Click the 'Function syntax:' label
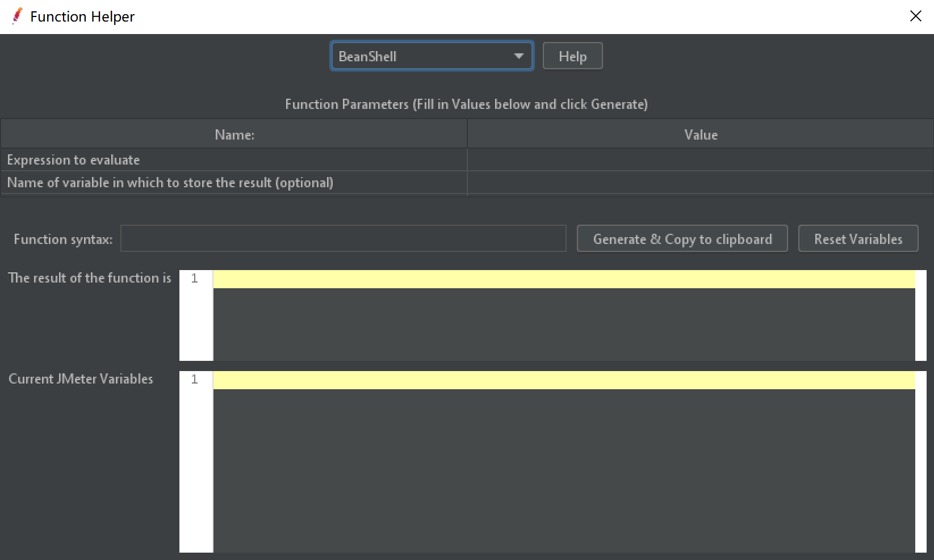Viewport: 934px width, 560px height. click(63, 239)
